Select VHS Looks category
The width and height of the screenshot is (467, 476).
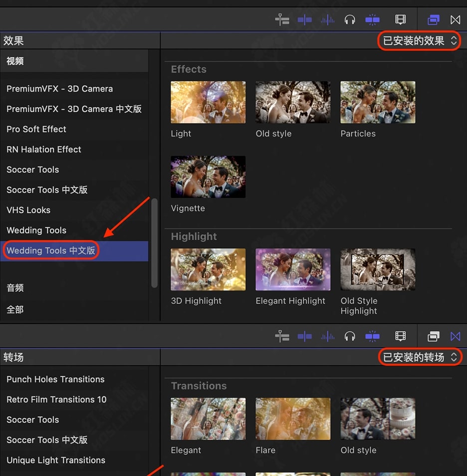[74, 210]
